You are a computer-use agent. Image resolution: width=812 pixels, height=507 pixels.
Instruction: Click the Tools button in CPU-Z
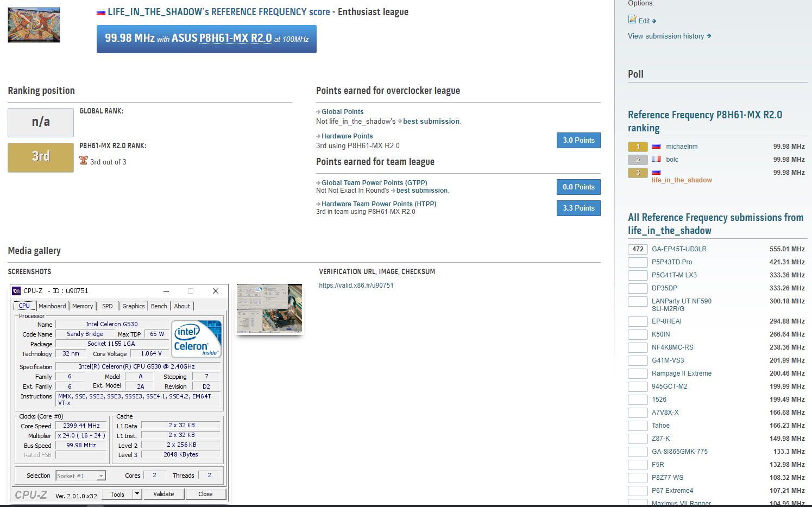(x=117, y=494)
